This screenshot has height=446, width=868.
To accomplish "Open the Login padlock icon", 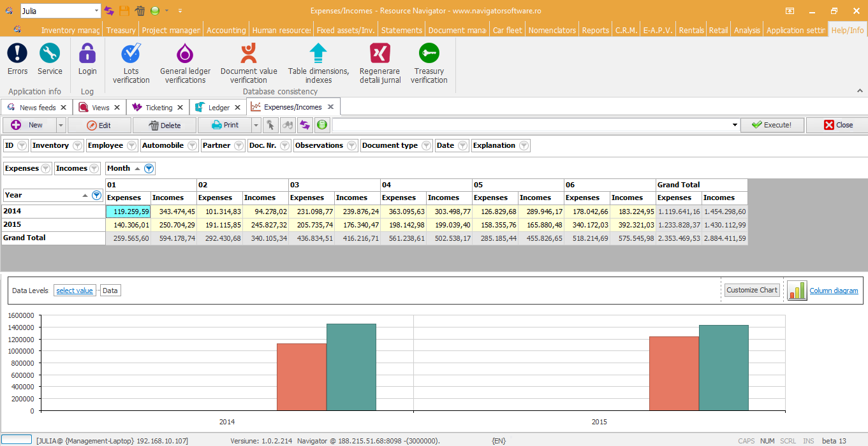I will click(x=87, y=54).
